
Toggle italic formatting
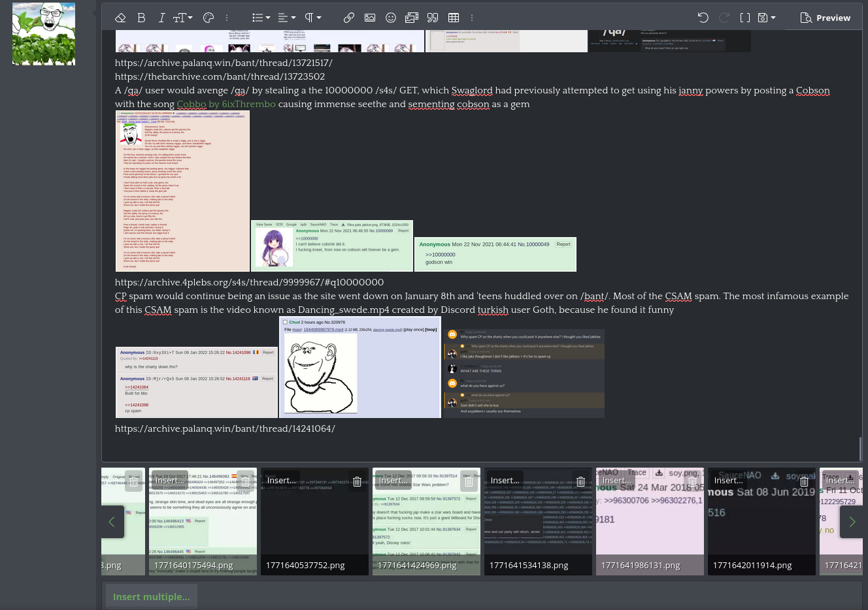coord(161,18)
